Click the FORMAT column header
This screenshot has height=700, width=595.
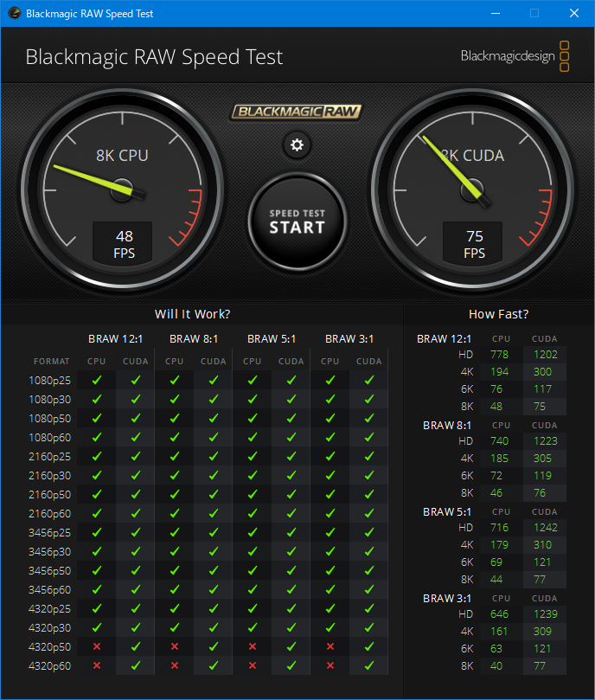51,361
